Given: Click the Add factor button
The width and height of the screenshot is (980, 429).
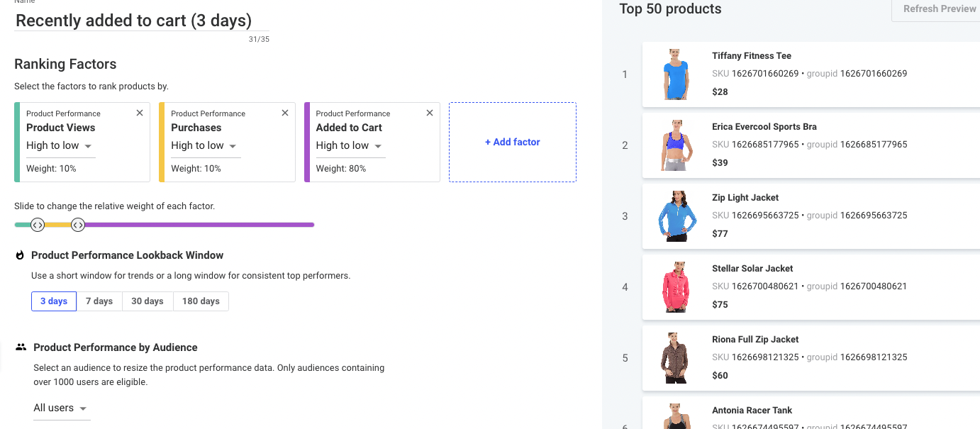Looking at the screenshot, I should pyautogui.click(x=513, y=143).
